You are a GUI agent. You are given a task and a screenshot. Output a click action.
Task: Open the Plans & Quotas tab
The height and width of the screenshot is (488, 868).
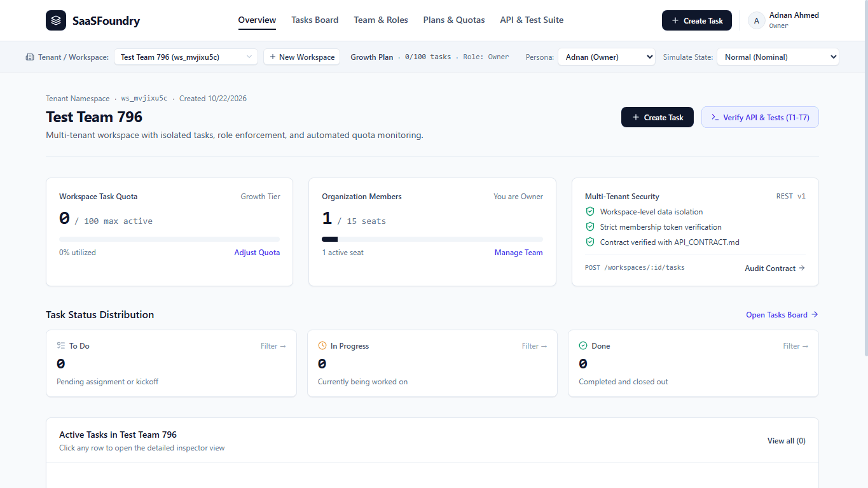point(454,20)
